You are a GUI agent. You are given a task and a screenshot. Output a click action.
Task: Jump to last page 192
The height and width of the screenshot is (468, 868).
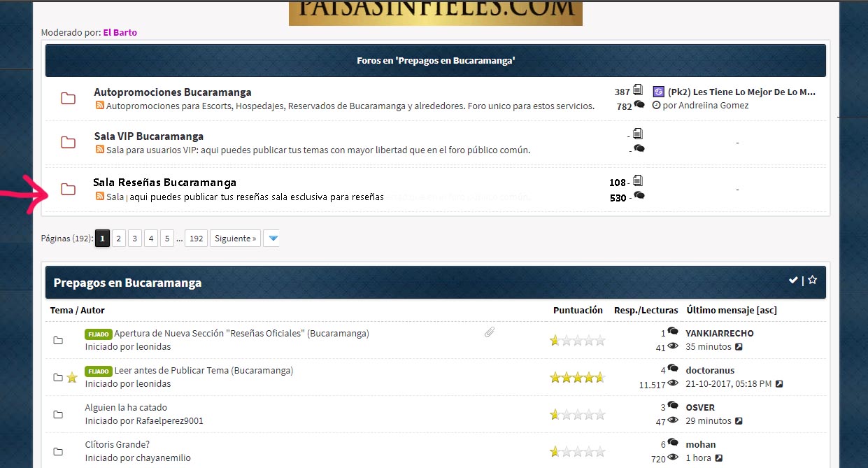click(x=197, y=239)
